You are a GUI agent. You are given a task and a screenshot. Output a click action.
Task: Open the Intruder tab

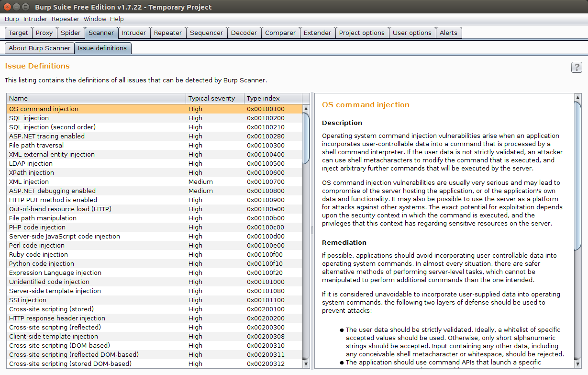(x=134, y=33)
